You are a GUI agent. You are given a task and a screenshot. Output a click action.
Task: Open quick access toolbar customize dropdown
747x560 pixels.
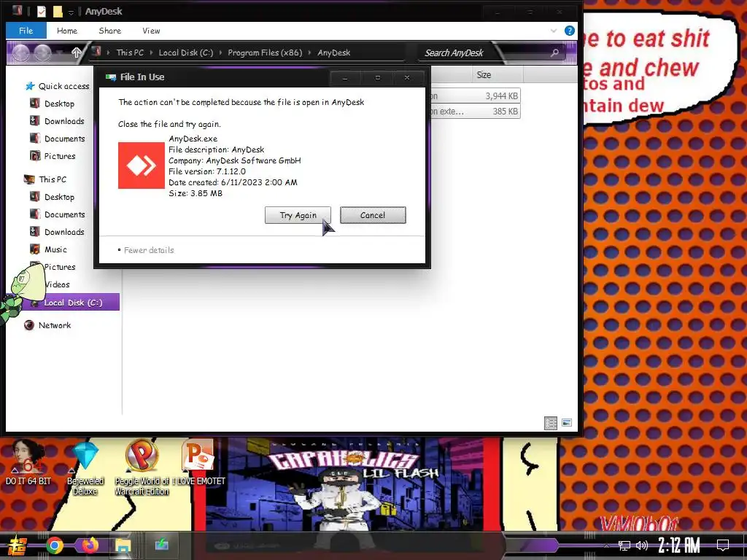point(71,12)
